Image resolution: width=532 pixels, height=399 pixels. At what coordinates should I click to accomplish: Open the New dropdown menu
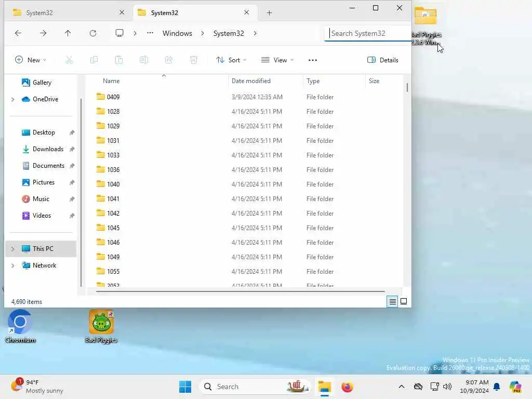click(31, 60)
